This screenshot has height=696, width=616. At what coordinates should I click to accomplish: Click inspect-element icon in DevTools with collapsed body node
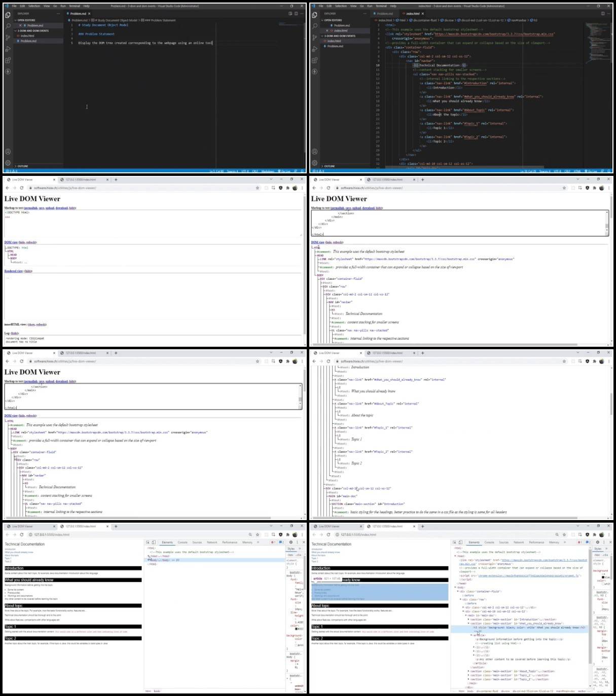(148, 542)
